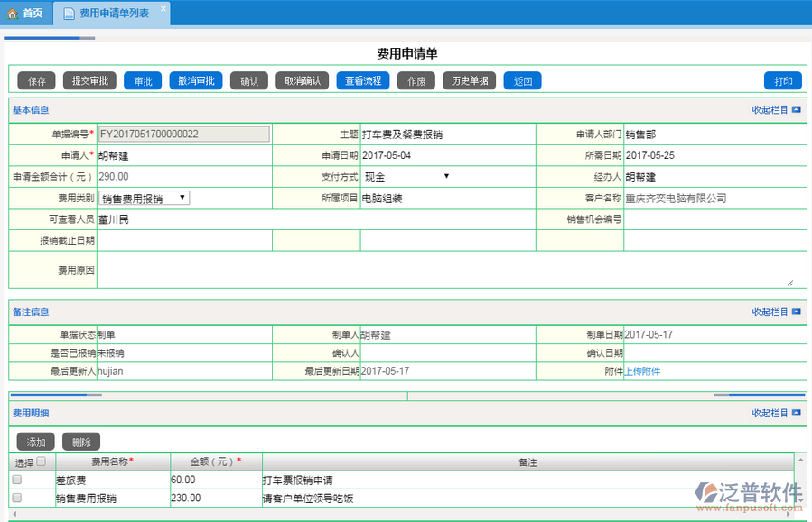Click the 主题 input field
Image resolution: width=812 pixels, height=522 pixels.
tap(447, 135)
